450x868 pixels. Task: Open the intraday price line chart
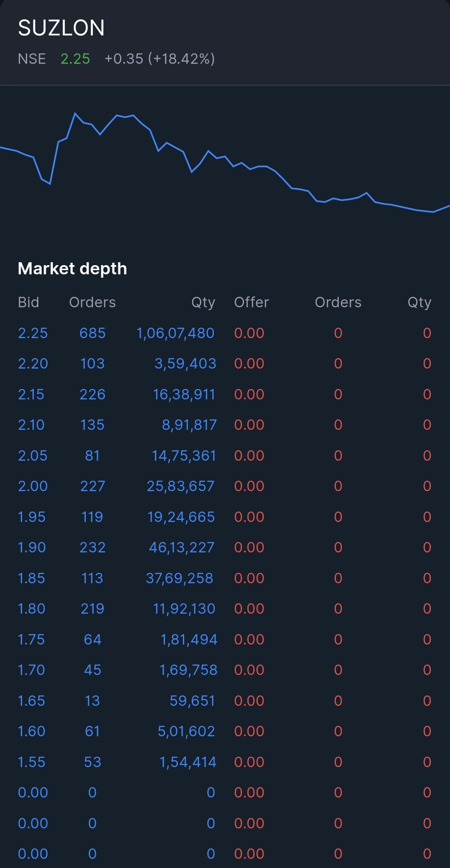click(225, 163)
